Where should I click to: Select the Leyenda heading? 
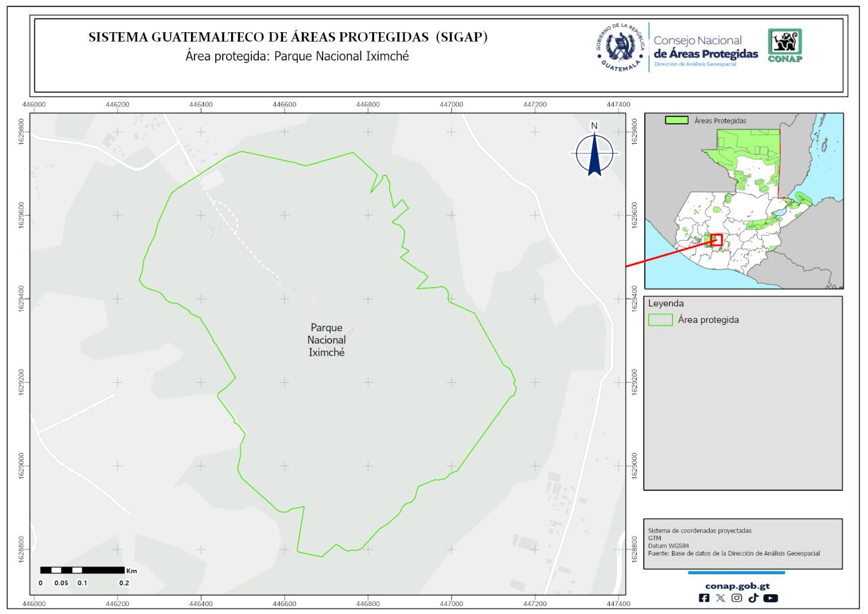point(666,304)
